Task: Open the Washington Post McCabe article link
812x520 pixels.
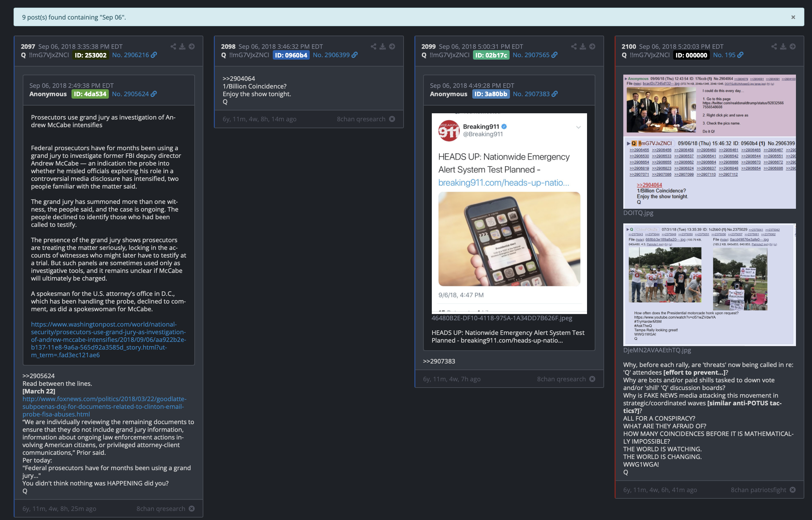Action: pos(108,340)
